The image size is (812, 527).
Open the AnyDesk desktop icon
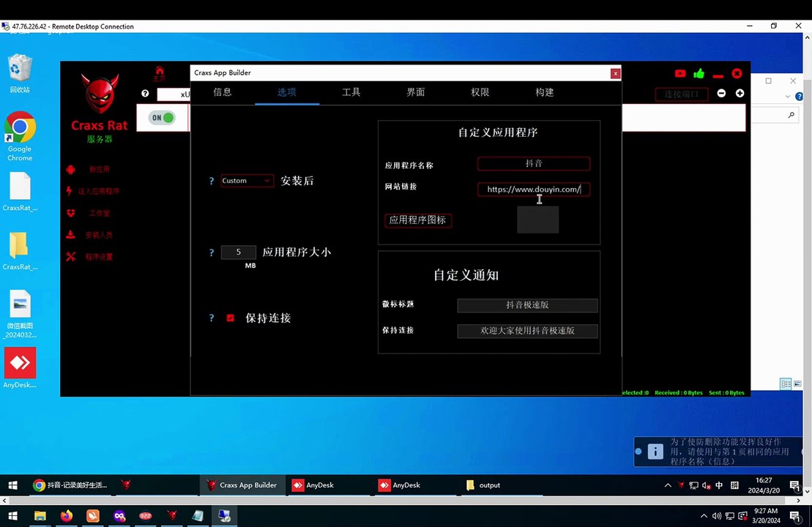pos(20,367)
